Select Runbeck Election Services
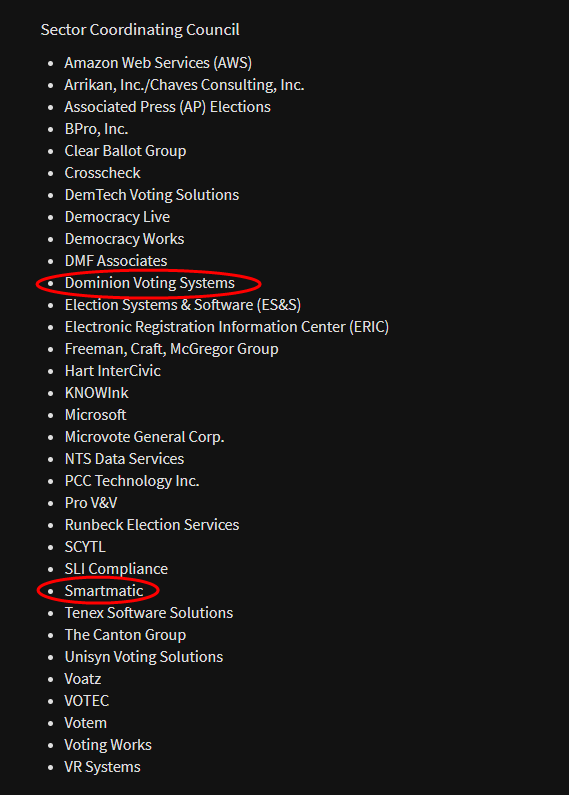The image size is (569, 795). [x=152, y=525]
